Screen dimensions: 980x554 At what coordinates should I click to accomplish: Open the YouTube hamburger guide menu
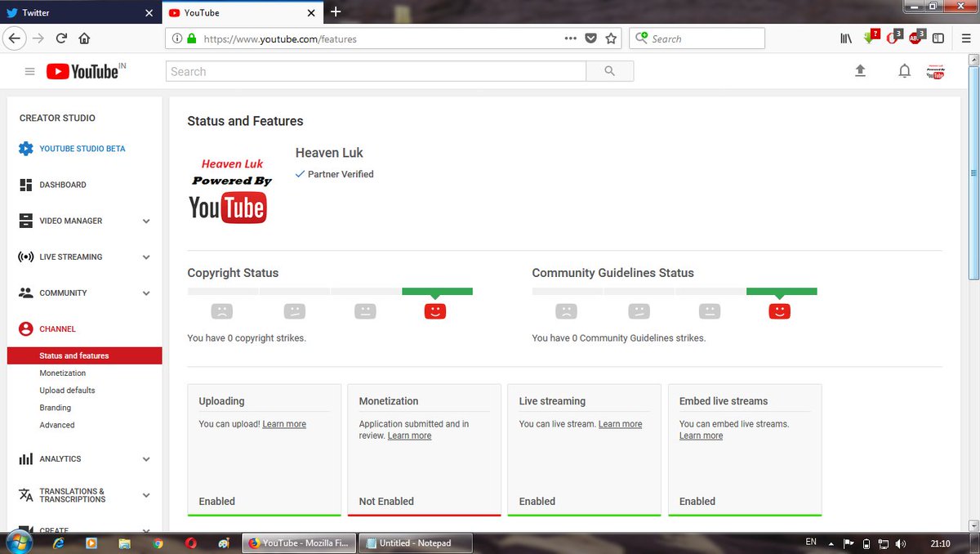[30, 72]
